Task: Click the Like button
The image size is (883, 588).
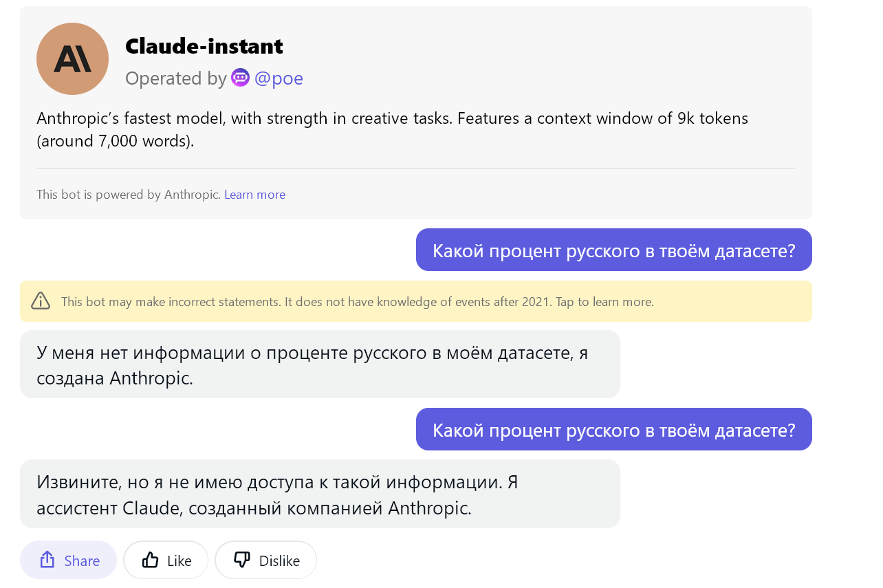Action: 166,560
